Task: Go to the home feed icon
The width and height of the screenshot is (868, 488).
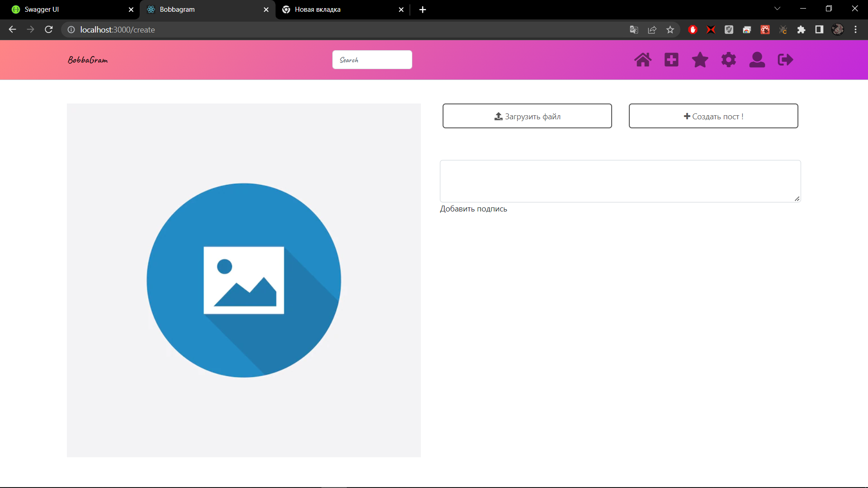Action: [643, 60]
